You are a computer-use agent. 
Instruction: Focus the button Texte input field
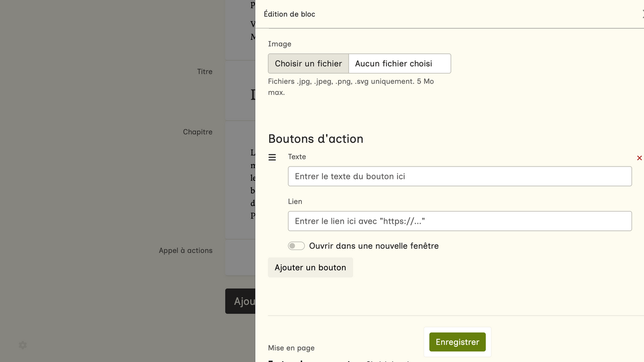[459, 176]
